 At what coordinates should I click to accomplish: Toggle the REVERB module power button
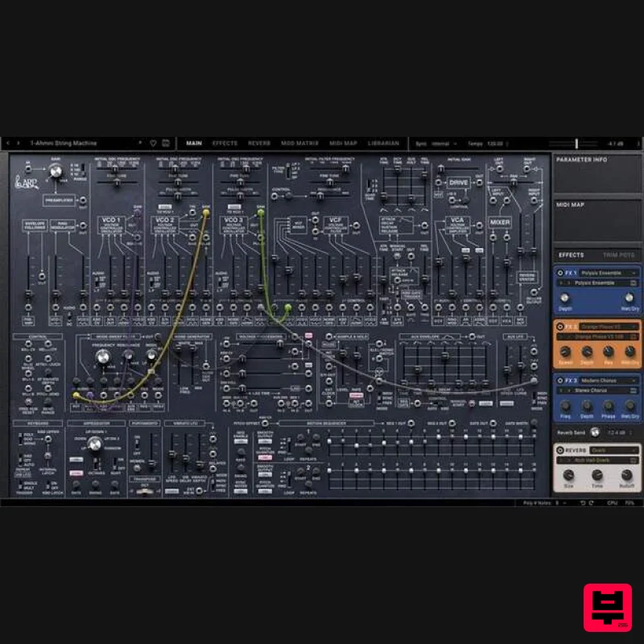(x=559, y=448)
